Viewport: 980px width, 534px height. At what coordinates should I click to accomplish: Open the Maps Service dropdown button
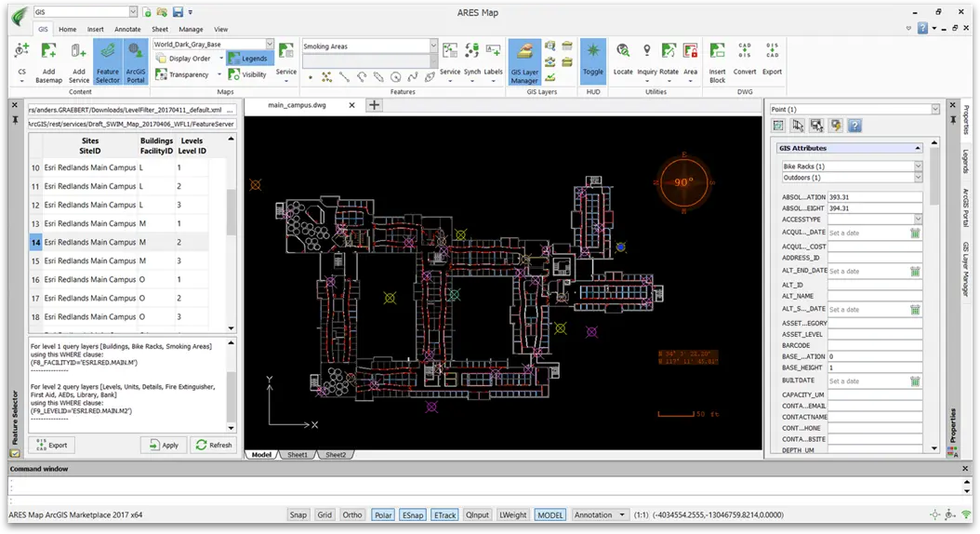tap(286, 62)
